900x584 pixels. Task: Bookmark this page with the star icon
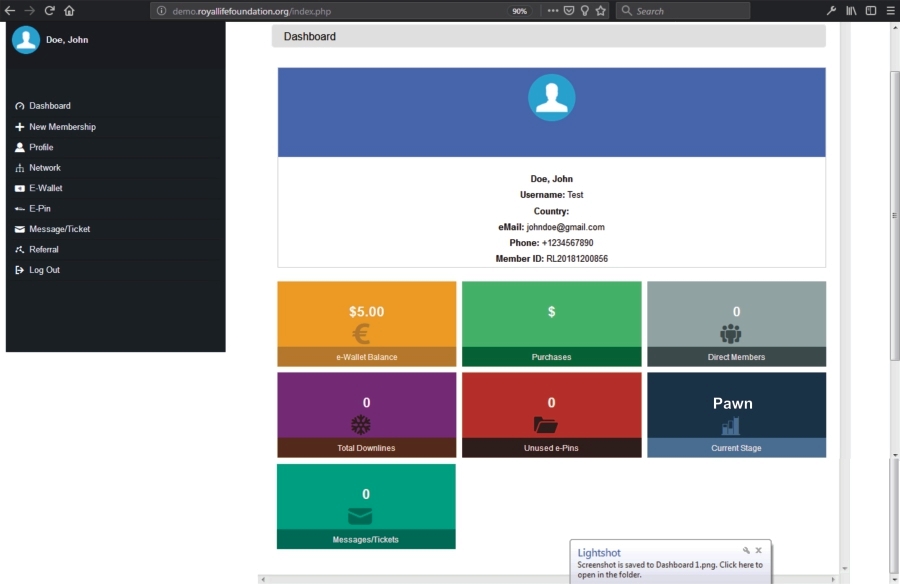pyautogui.click(x=600, y=11)
